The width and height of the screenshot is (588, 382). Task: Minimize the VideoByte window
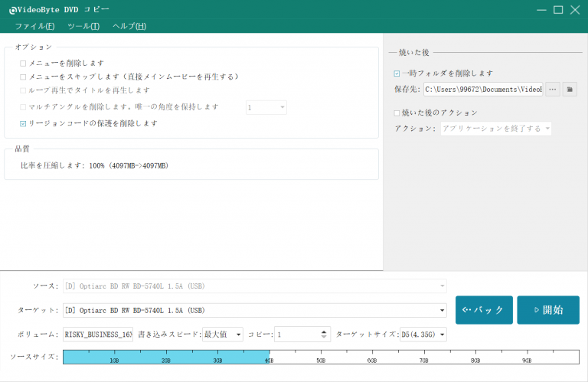click(x=539, y=10)
